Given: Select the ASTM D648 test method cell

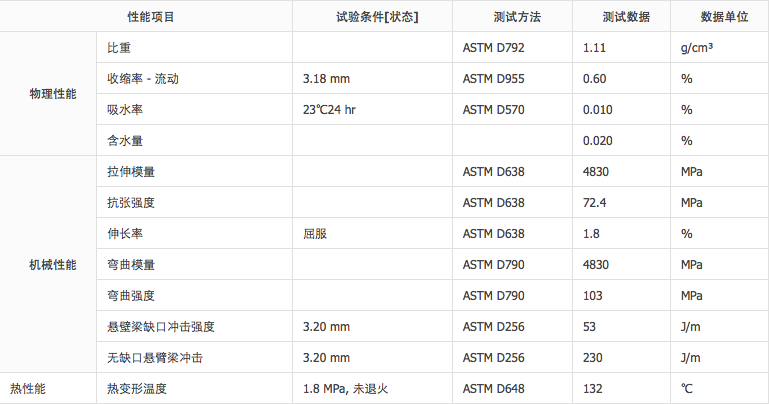Looking at the screenshot, I should [493, 388].
